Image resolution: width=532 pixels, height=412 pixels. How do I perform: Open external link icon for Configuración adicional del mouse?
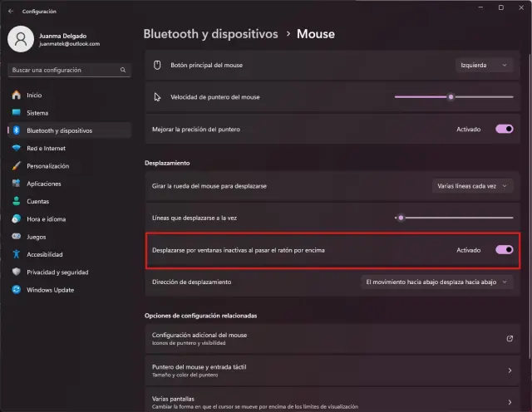(509, 339)
